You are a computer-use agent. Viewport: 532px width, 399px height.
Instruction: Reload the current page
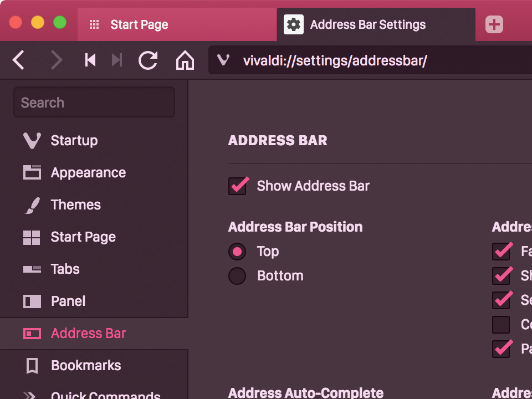click(x=149, y=60)
